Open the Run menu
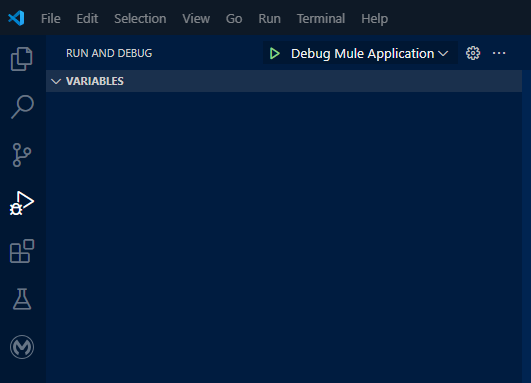This screenshot has height=383, width=531. 270,19
